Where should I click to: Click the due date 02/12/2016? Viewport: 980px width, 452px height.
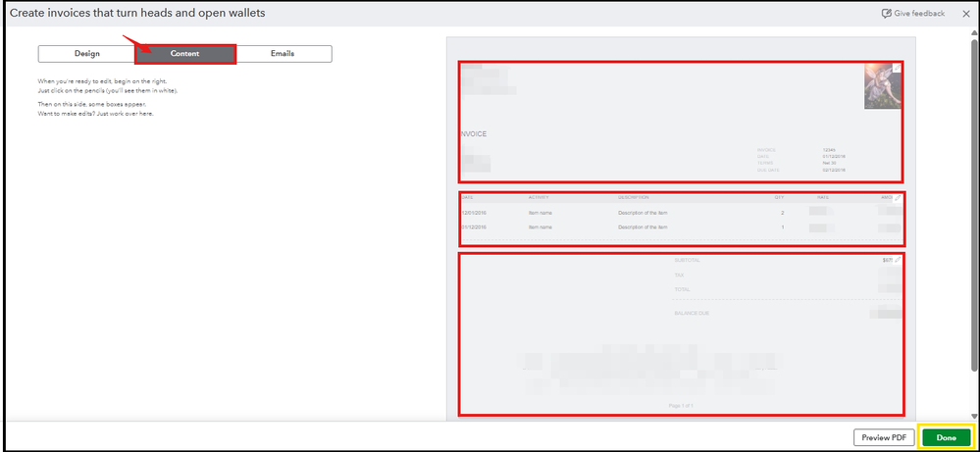pyautogui.click(x=834, y=170)
